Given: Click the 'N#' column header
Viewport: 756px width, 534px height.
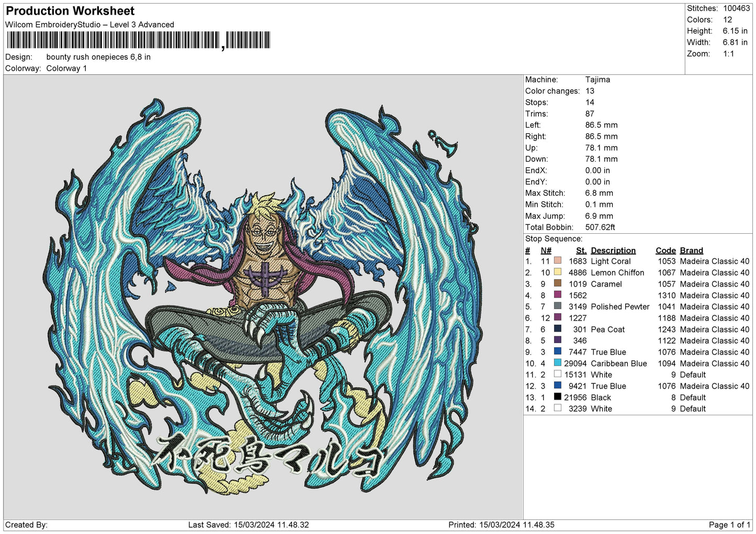Looking at the screenshot, I should click(x=546, y=251).
